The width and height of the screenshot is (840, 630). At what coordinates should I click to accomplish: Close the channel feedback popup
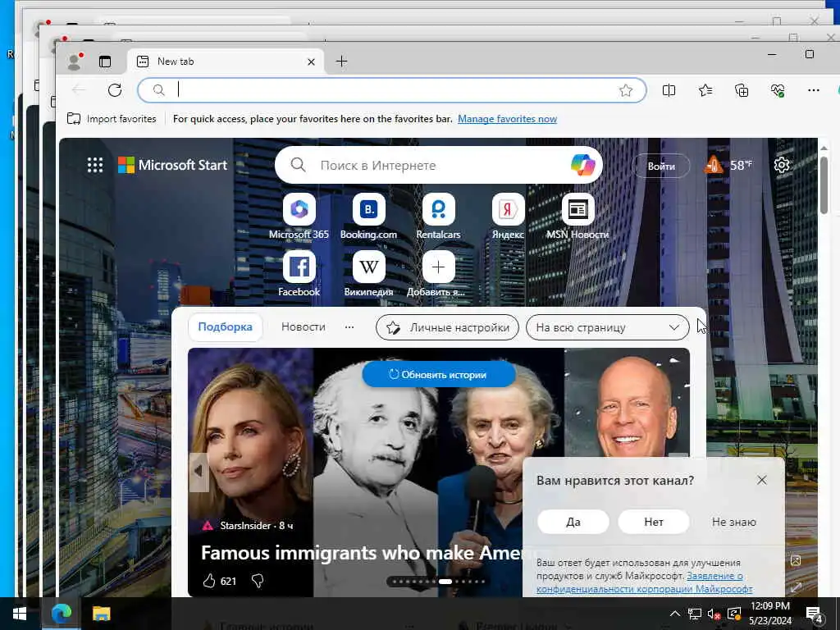(x=762, y=480)
